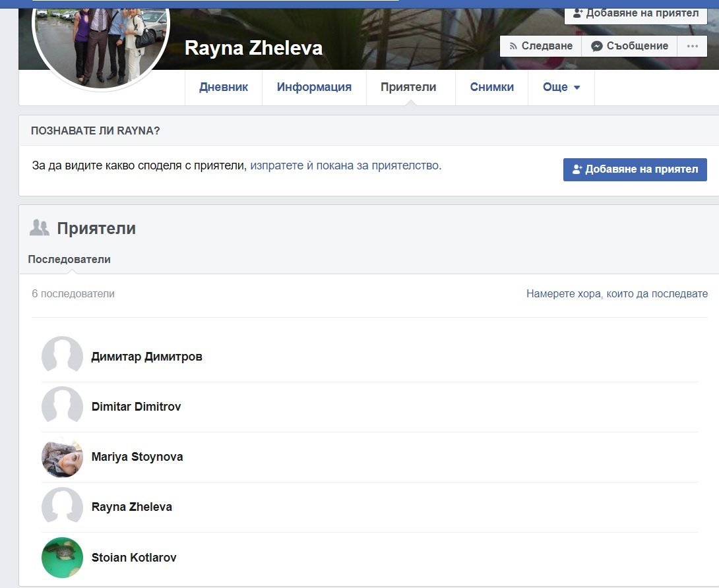719x588 pixels.
Task: Click Stoian Kotlarov's turtle avatar
Action: pyautogui.click(x=62, y=558)
